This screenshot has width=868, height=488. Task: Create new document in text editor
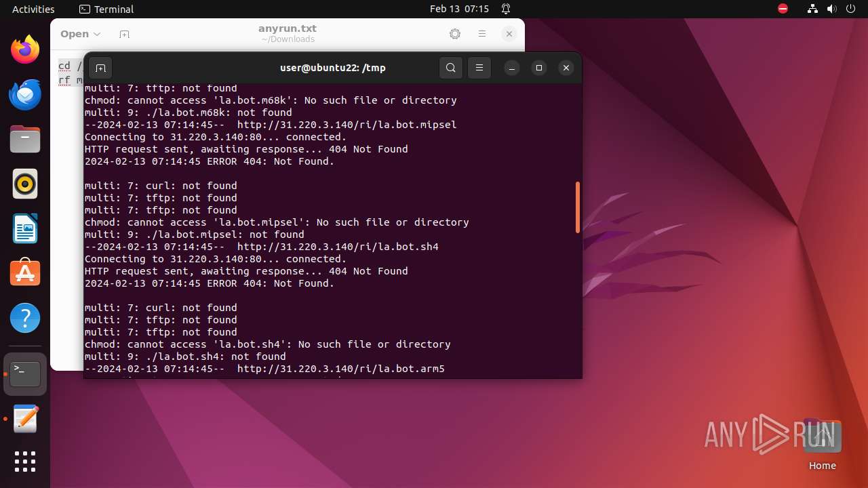click(124, 34)
